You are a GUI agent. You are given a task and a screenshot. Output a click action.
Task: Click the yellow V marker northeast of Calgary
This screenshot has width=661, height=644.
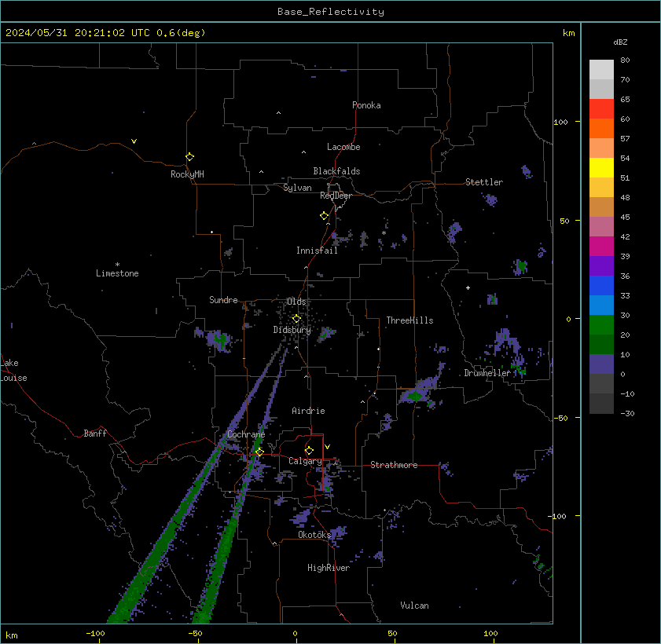click(327, 446)
